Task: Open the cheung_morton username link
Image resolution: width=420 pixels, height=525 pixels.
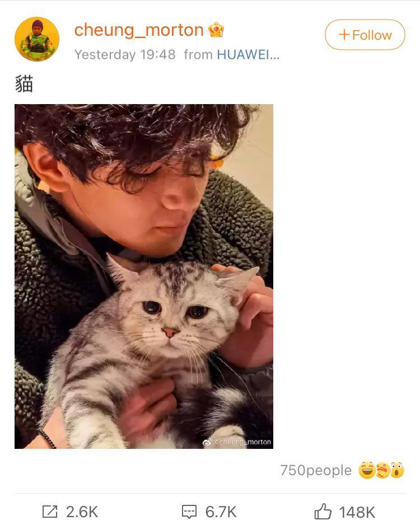Action: click(139, 30)
